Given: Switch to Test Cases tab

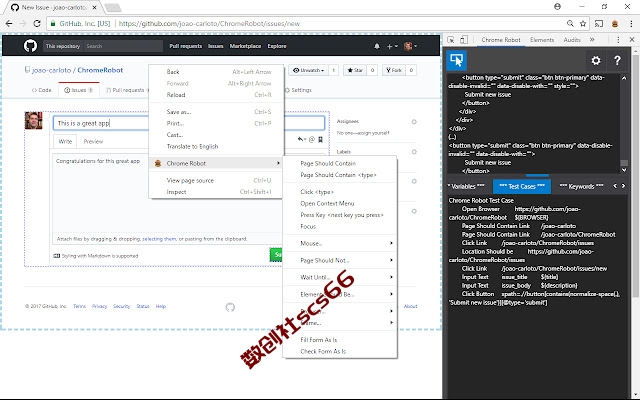Looking at the screenshot, I should (522, 187).
